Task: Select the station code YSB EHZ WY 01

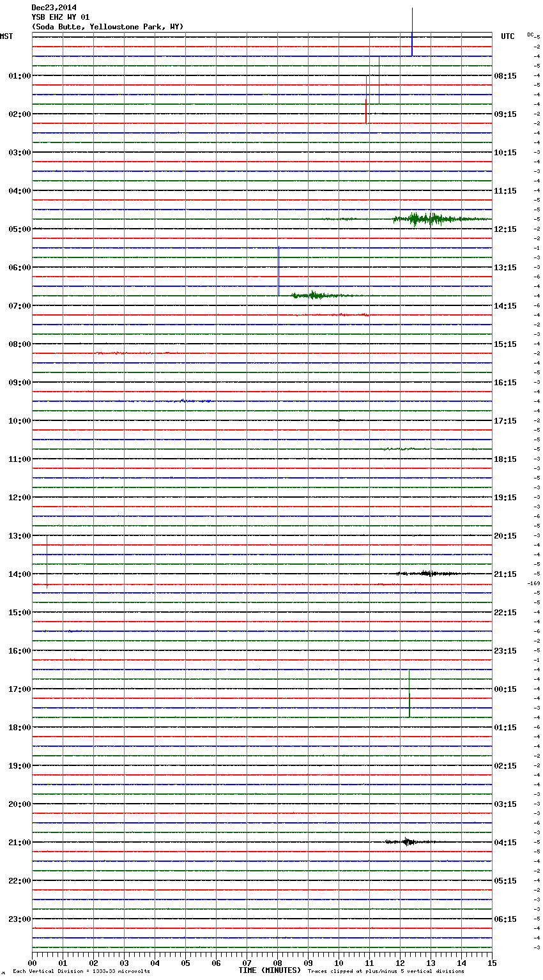Action: coord(61,17)
